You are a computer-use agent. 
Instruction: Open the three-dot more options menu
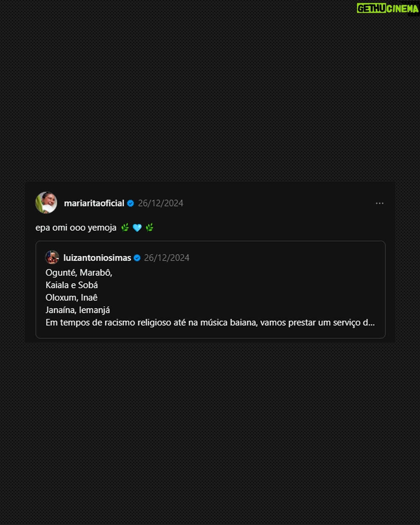(x=380, y=203)
